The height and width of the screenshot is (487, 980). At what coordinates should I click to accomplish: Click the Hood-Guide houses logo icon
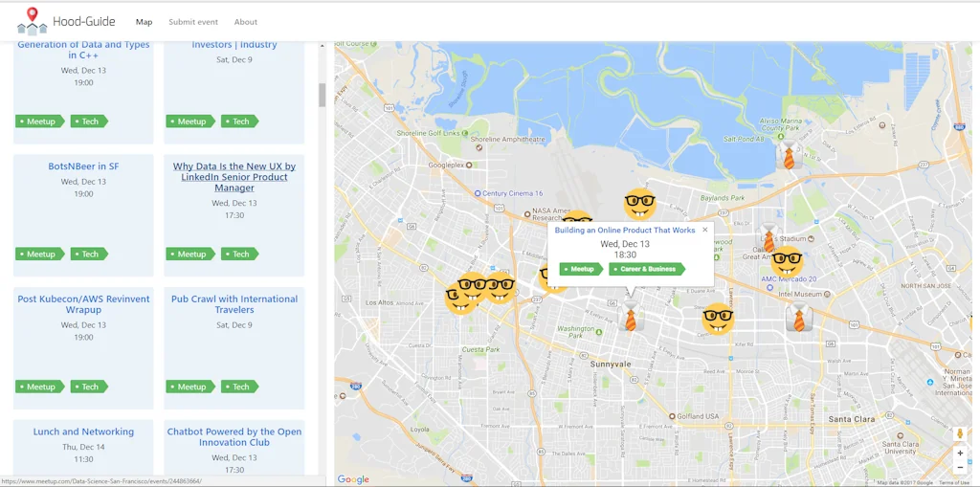point(32,21)
